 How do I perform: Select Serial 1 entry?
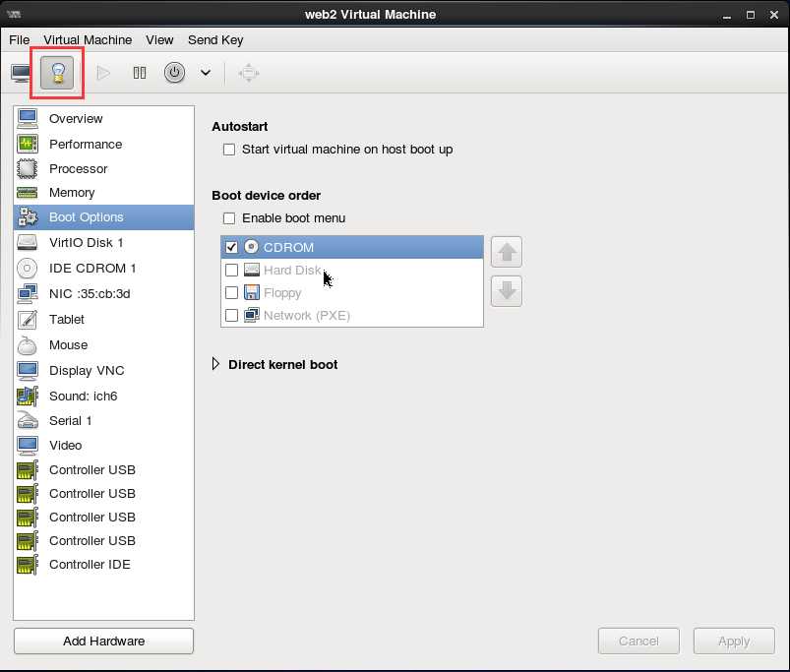pos(103,421)
